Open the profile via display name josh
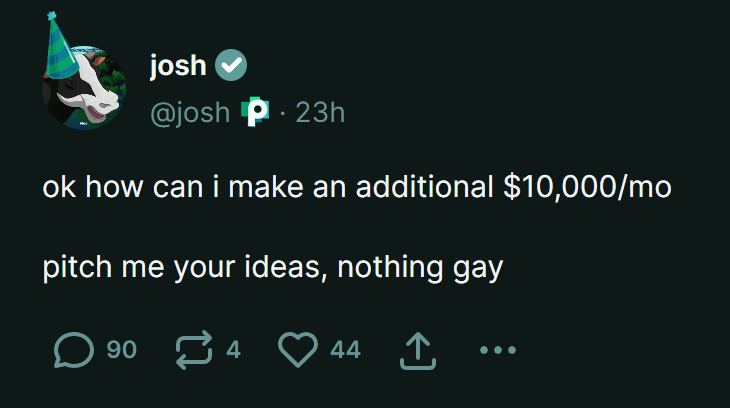The image size is (730, 408). coord(178,66)
